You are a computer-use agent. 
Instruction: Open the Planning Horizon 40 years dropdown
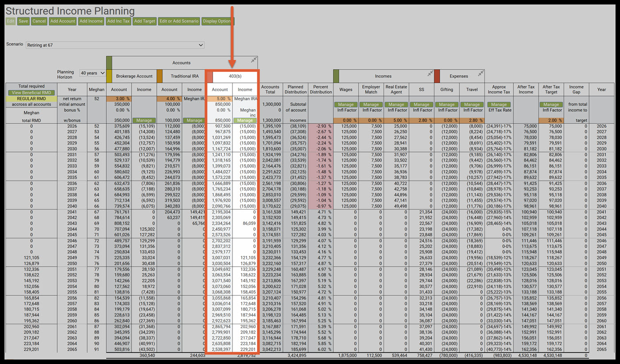93,73
